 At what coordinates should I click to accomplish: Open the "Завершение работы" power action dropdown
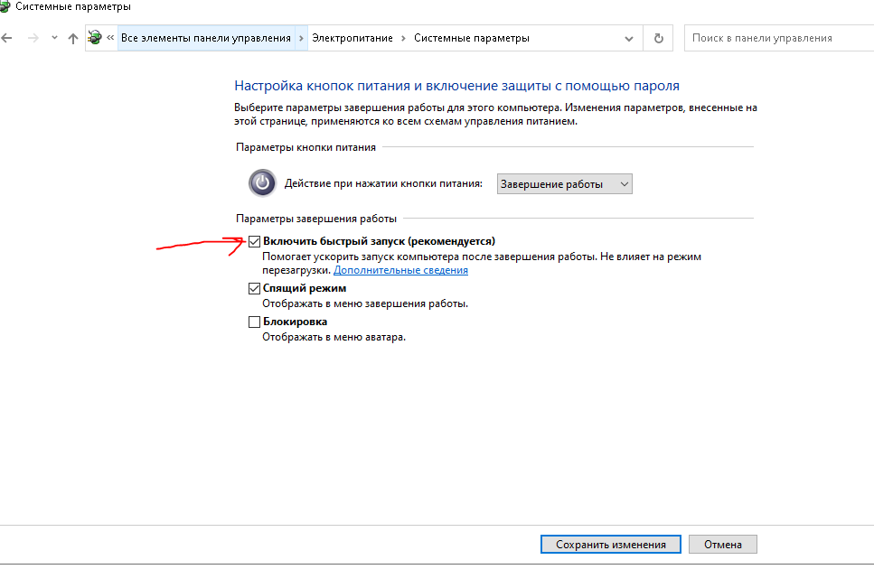(x=564, y=184)
